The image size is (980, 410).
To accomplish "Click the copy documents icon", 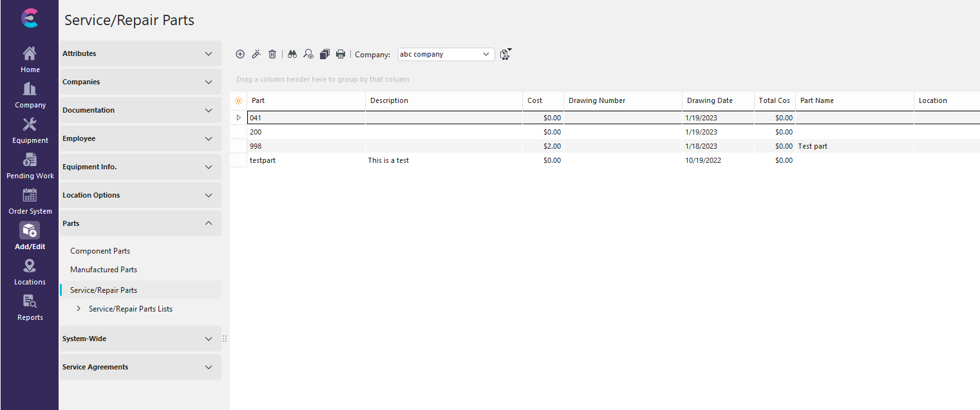I will click(x=325, y=55).
